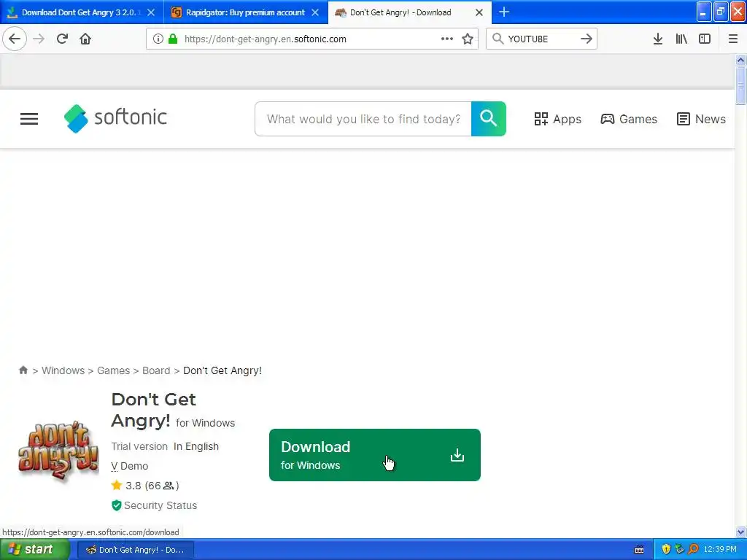This screenshot has width=747, height=560.
Task: Click the green Download for Windows button
Action: tap(374, 455)
